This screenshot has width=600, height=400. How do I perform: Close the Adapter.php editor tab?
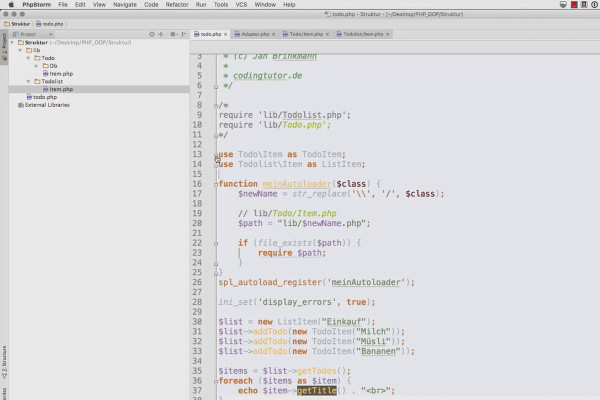(x=273, y=34)
